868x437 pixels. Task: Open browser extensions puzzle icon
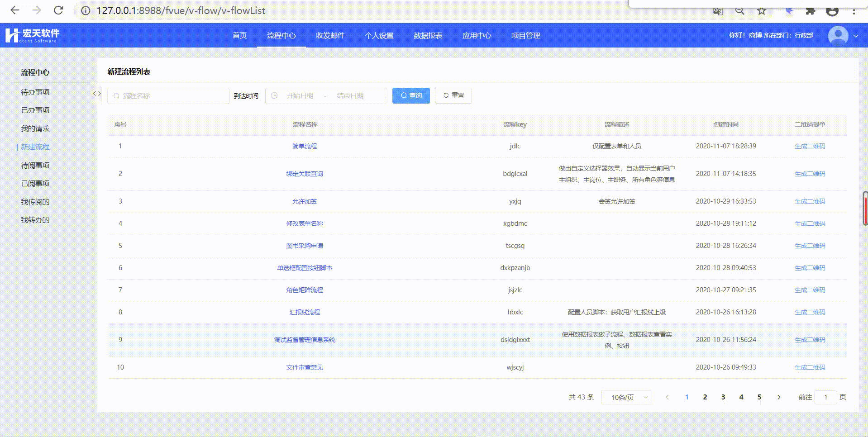(x=810, y=11)
